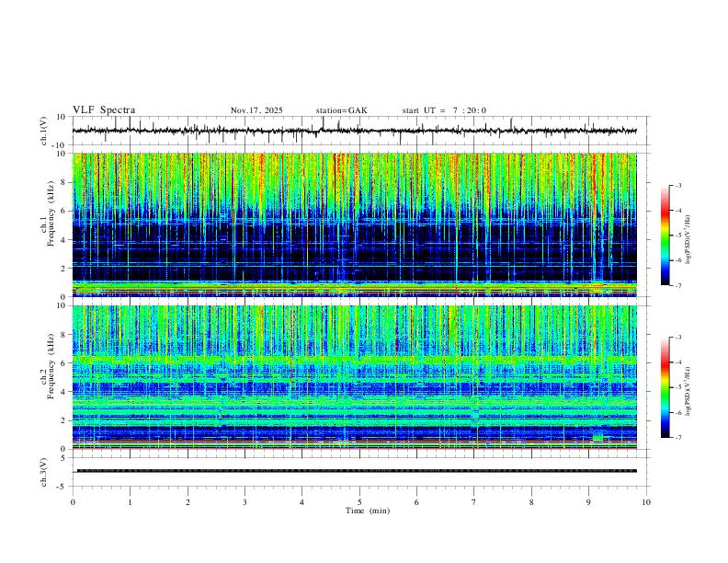The width and height of the screenshot is (728, 563).
Task: Click the "-5" tick on ch.3(V) axis
Action: pos(62,487)
